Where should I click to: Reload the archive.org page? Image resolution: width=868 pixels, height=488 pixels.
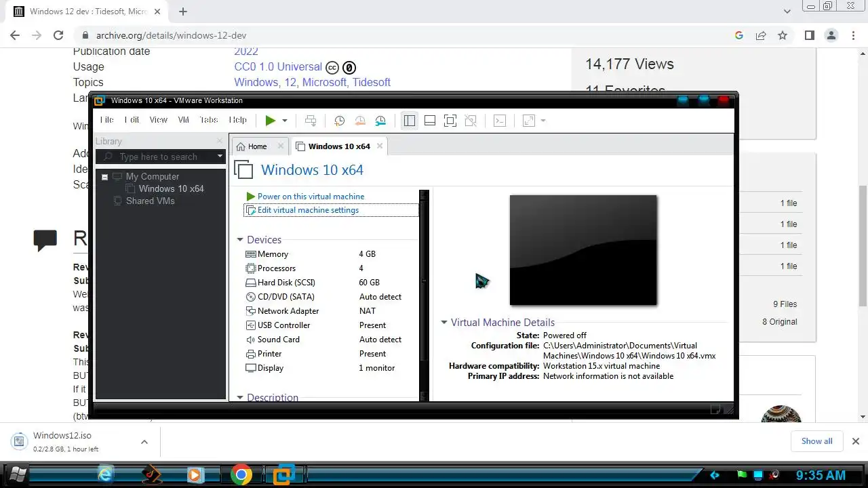[x=58, y=35]
